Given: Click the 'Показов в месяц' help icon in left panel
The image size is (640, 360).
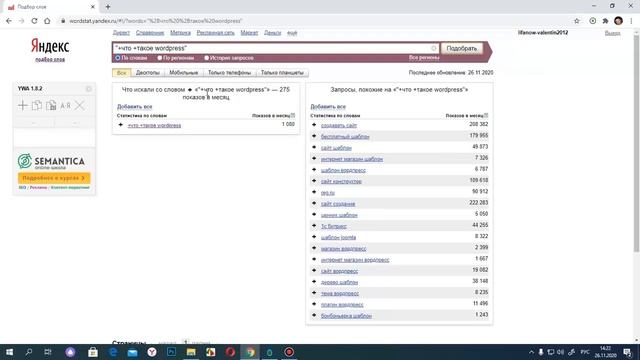Looking at the screenshot, I should point(293,116).
